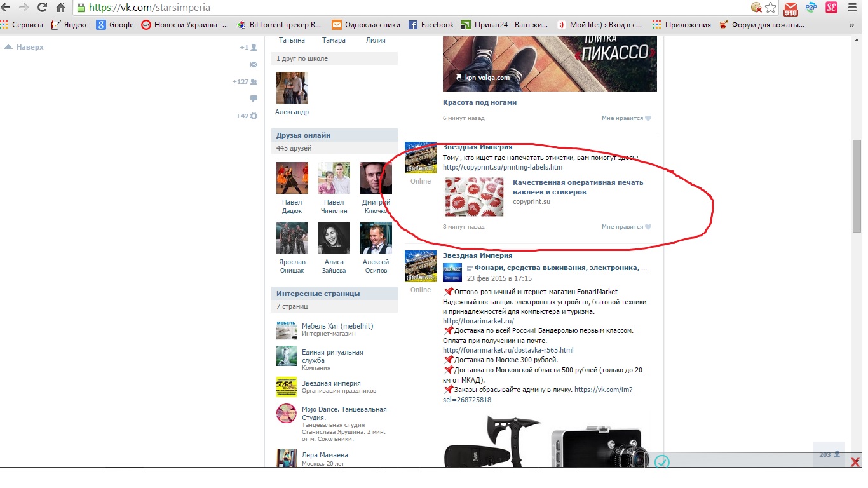
Task: Open the Google bookmark
Action: pyautogui.click(x=115, y=25)
